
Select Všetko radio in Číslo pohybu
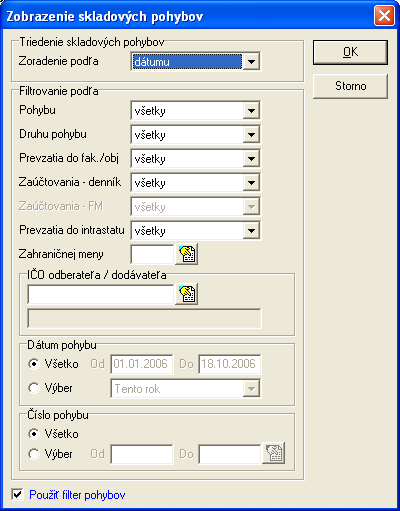[x=34, y=434]
